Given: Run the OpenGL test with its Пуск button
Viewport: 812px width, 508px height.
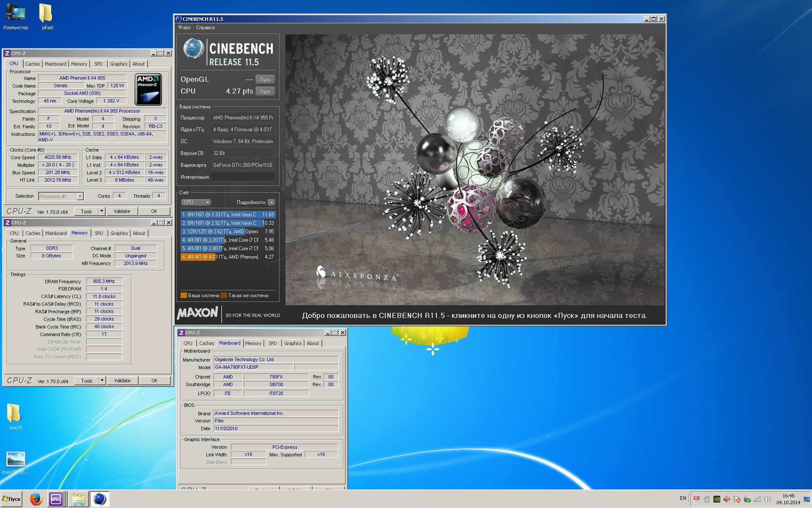Looking at the screenshot, I should pos(265,80).
